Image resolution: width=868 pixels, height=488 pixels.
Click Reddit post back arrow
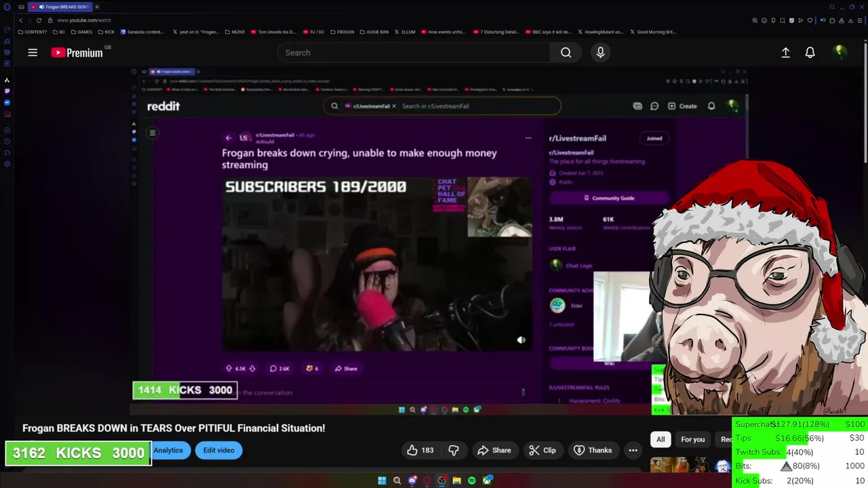click(x=229, y=138)
